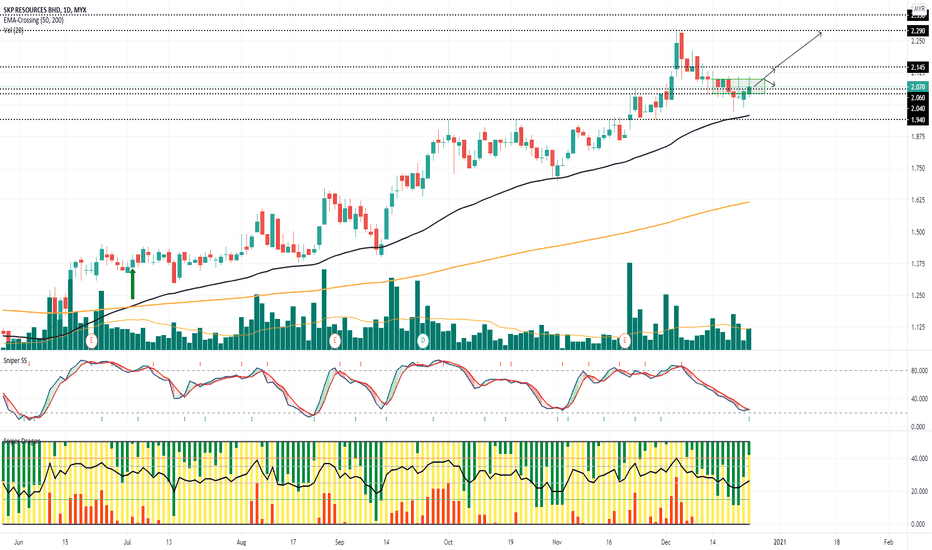Click the 1.940 price line label
This screenshot has height=550, width=932.
click(x=918, y=120)
